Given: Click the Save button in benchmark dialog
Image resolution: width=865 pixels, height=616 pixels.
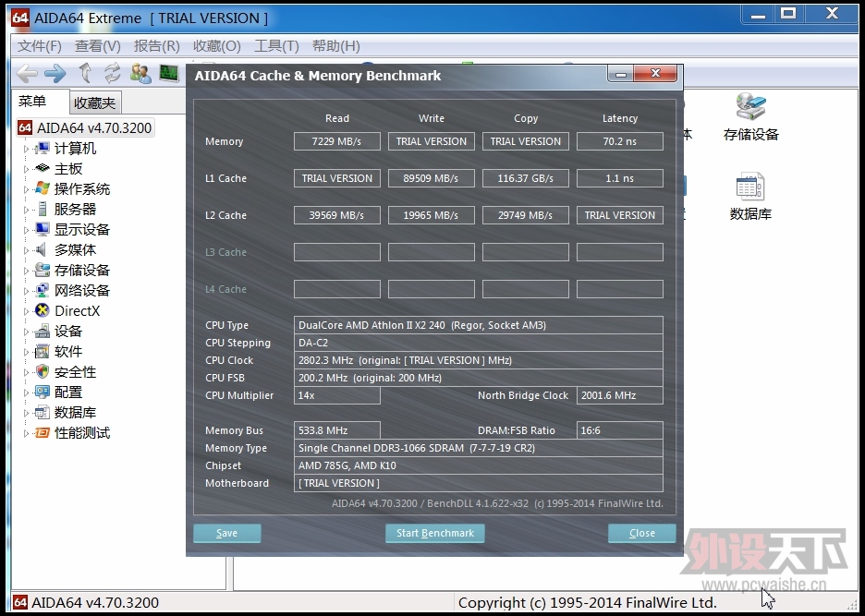Looking at the screenshot, I should coord(226,533).
